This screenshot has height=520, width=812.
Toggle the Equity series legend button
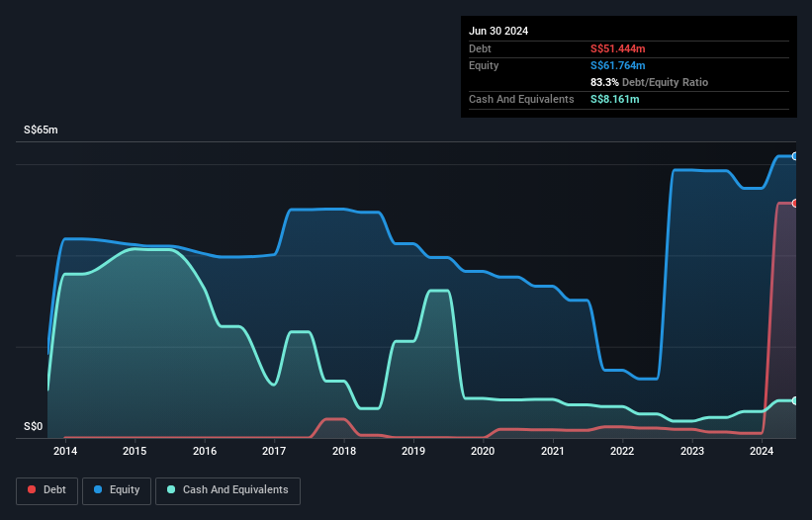point(118,490)
